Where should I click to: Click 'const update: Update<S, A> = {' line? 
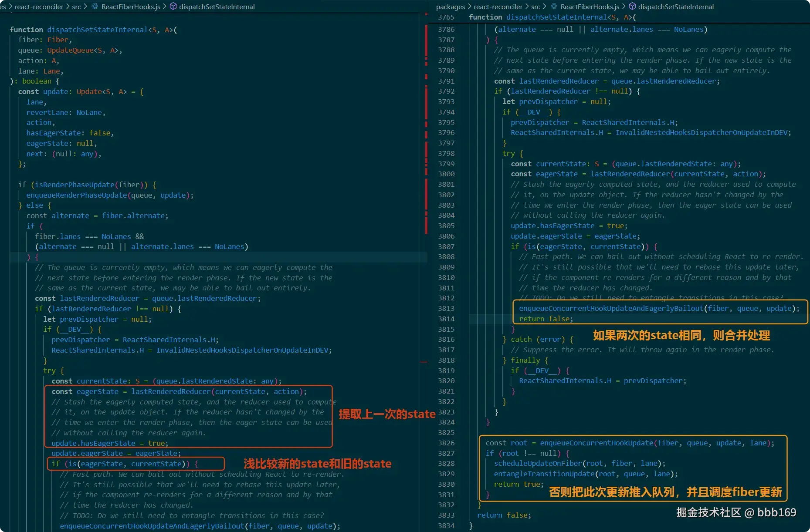81,91
